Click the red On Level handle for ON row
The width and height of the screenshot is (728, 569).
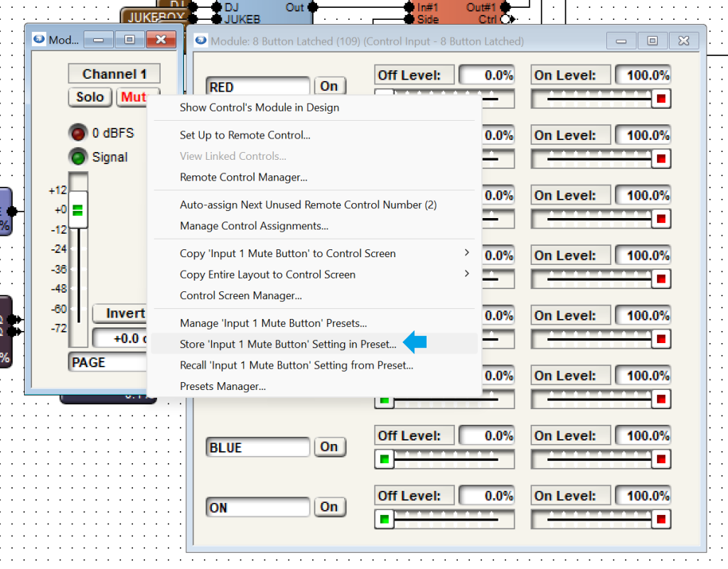[661, 520]
